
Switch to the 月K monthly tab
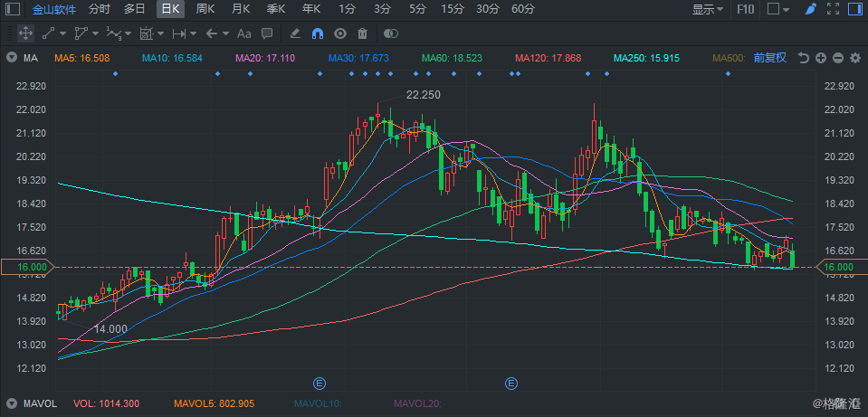click(x=241, y=9)
